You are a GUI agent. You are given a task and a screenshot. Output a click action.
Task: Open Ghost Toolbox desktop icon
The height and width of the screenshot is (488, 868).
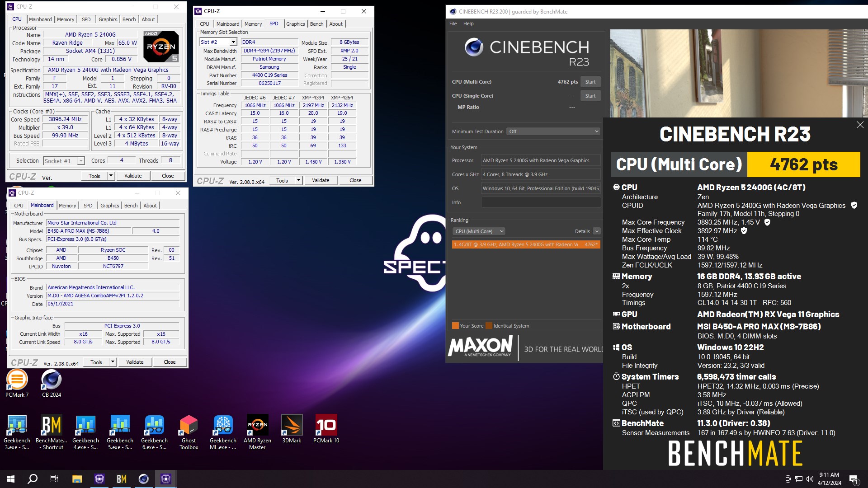click(189, 432)
